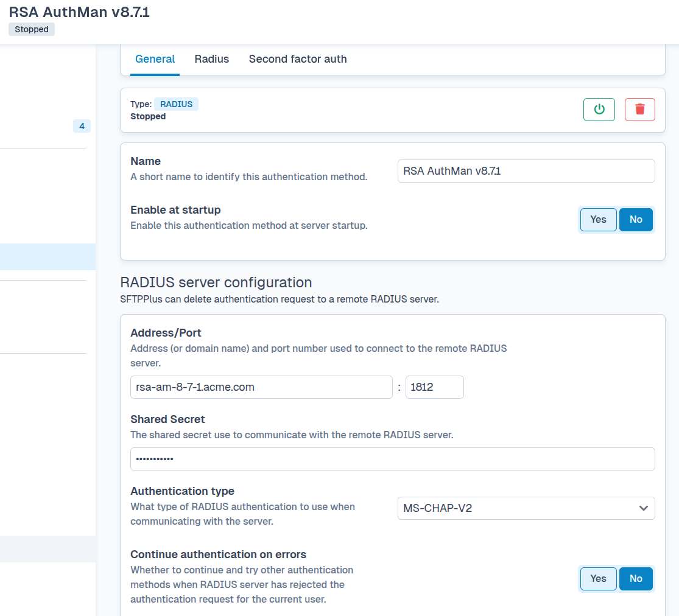
Task: Click the red trash delete icon button
Action: pos(639,110)
